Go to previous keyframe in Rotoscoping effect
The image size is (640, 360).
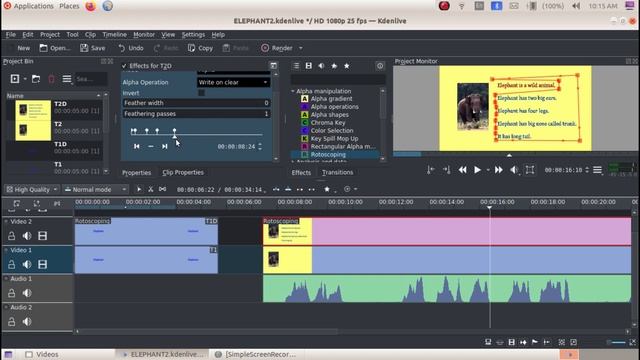coord(137,146)
